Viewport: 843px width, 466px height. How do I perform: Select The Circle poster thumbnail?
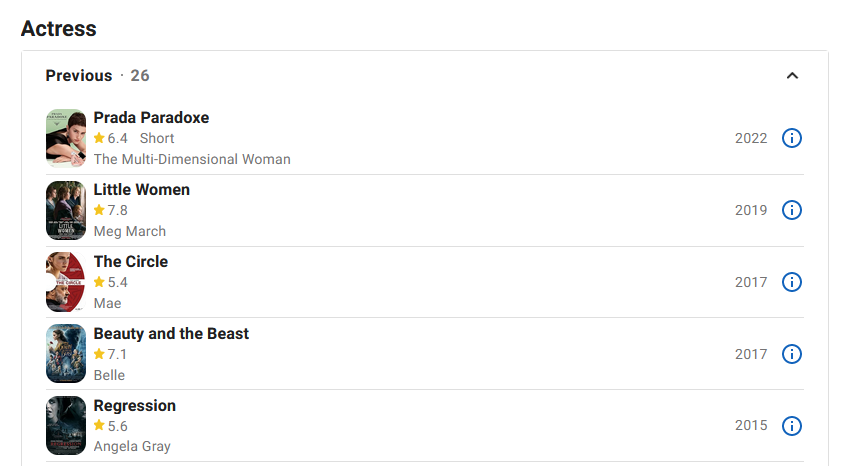click(66, 282)
